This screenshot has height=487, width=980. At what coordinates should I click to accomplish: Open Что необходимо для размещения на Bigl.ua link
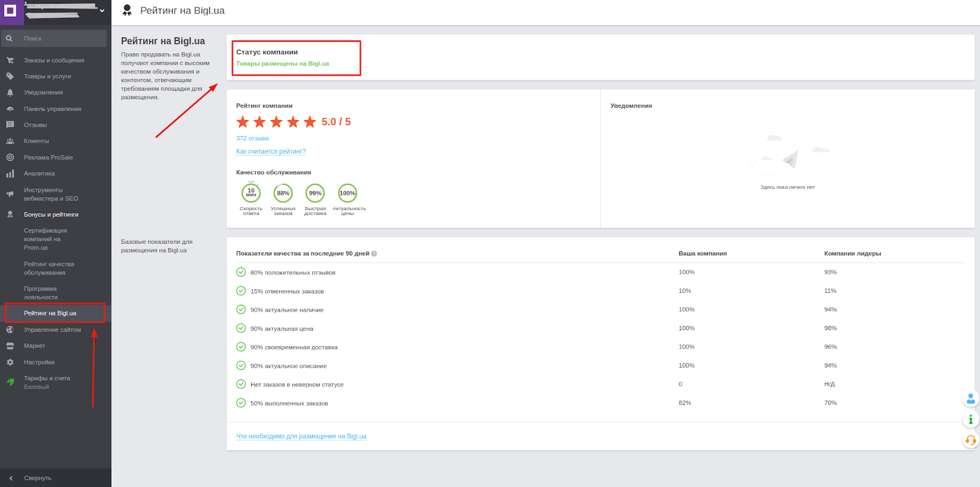coord(301,437)
